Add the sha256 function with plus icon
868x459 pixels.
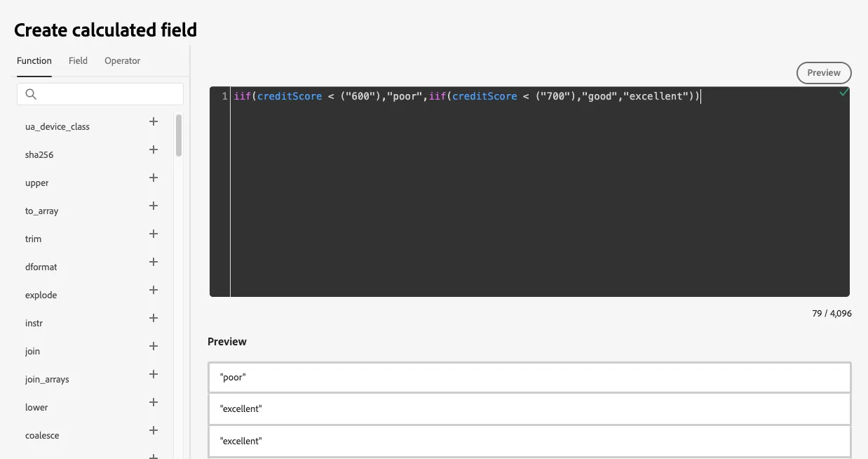tap(154, 149)
